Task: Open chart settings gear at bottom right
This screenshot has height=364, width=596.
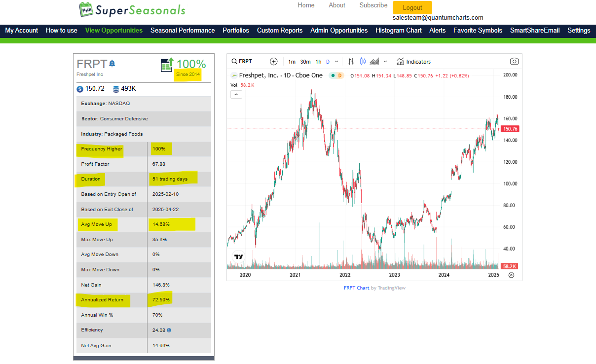Action: [x=511, y=275]
